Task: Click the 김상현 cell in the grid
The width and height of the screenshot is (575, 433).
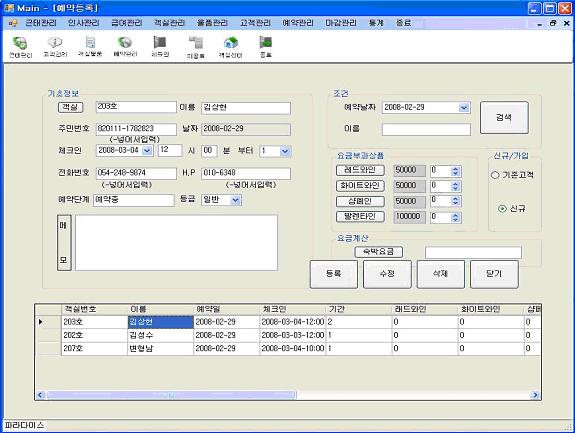Action: 160,322
